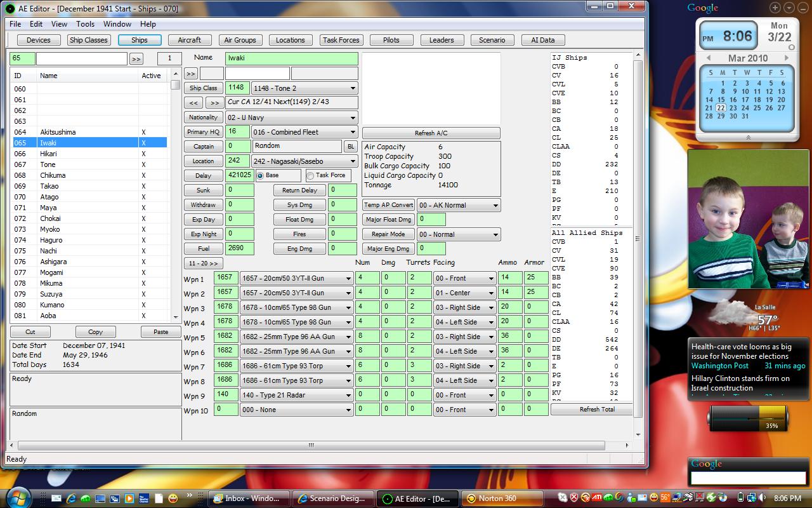Click the << previous ship class button
This screenshot has width=812, height=508.
click(193, 102)
